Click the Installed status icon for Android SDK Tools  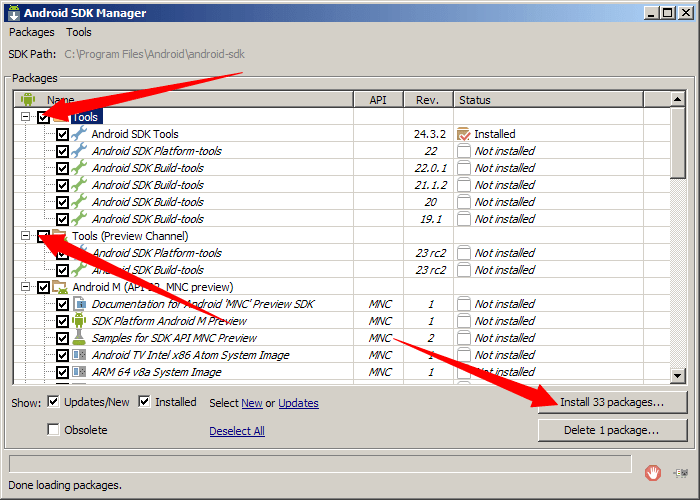pyautogui.click(x=463, y=133)
